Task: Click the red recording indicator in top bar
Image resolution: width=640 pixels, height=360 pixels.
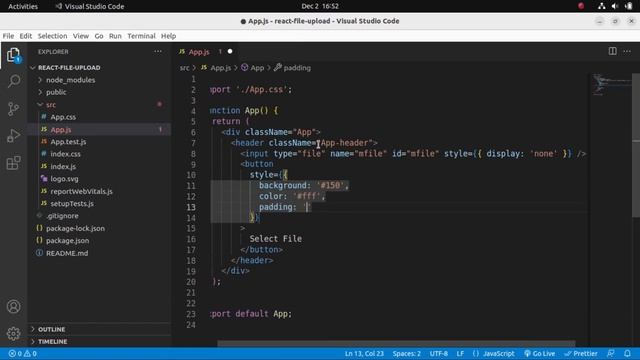Action: point(581,6)
